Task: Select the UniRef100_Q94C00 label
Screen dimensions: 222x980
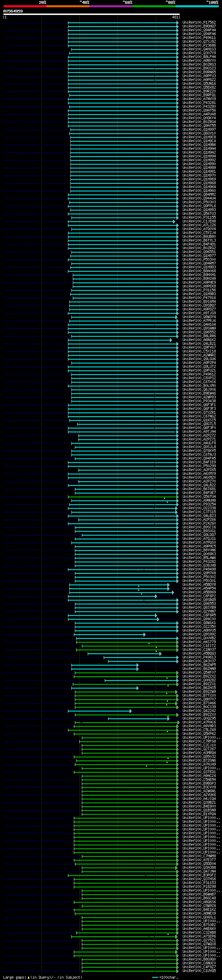Action: pyautogui.click(x=199, y=619)
